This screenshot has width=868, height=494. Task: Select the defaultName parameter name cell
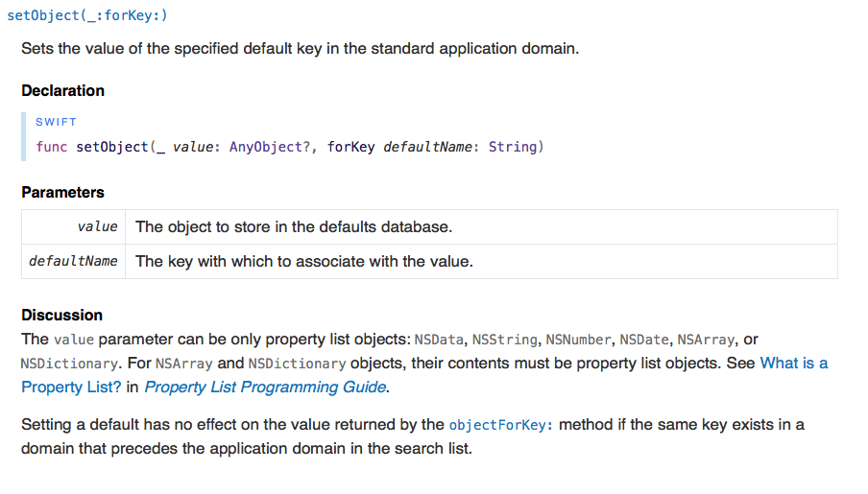tap(74, 261)
